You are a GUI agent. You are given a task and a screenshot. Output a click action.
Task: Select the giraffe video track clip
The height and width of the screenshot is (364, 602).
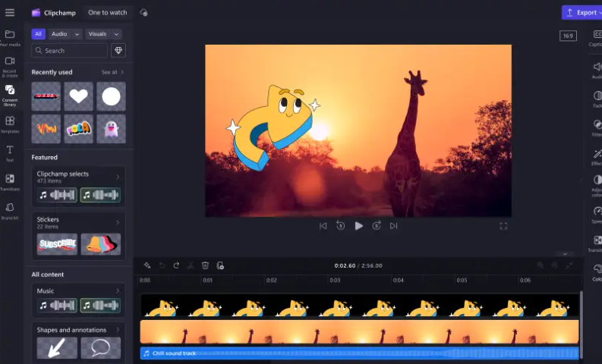[359, 332]
